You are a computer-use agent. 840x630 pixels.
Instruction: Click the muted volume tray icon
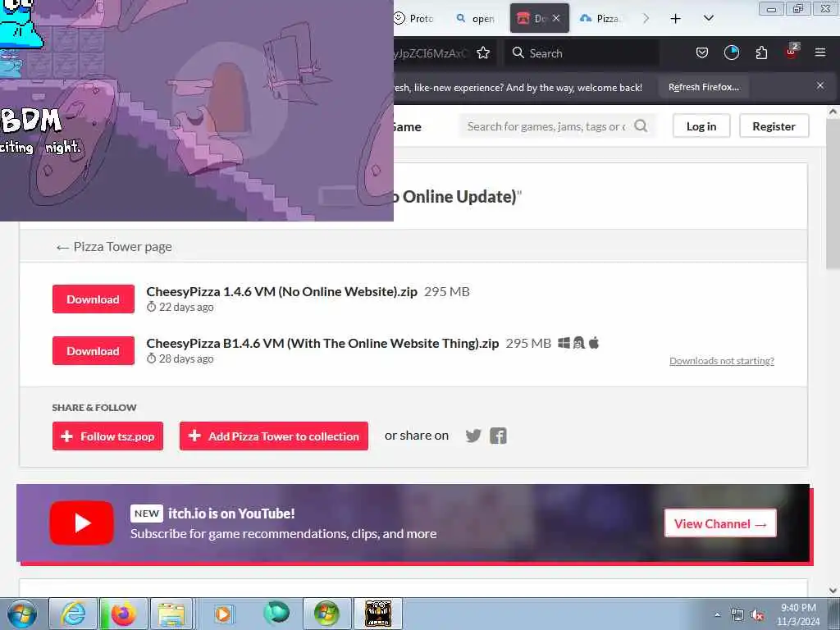click(x=757, y=615)
